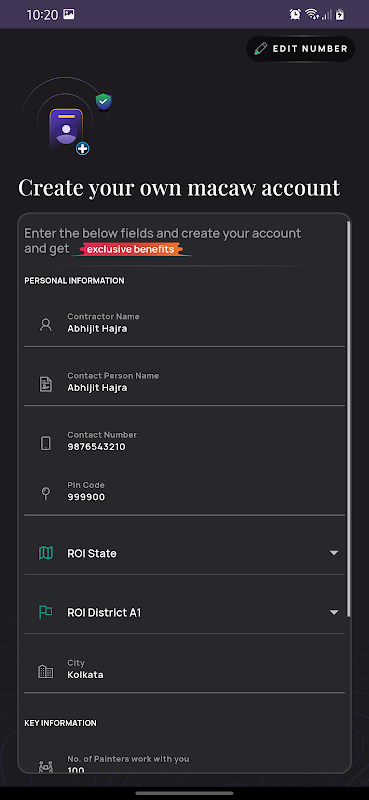Viewport: 369px width, 800px height.
Task: Click the City field showing Kolkata
Action: (x=184, y=669)
